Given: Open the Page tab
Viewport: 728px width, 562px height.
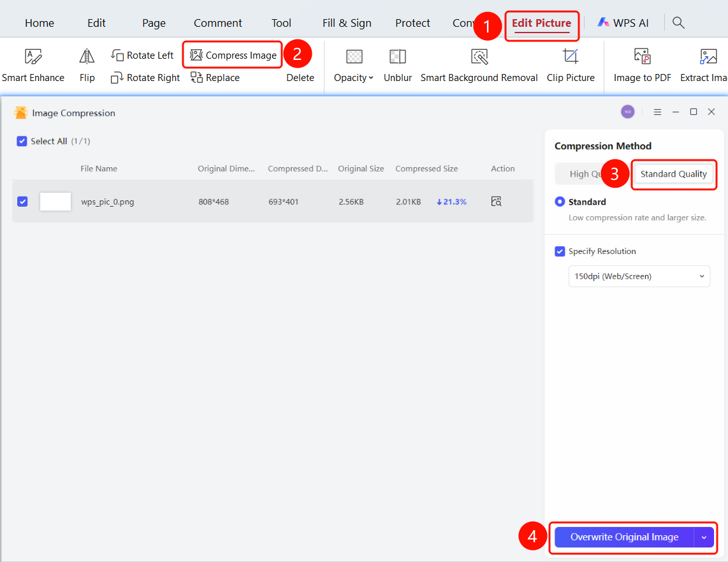Looking at the screenshot, I should [154, 23].
